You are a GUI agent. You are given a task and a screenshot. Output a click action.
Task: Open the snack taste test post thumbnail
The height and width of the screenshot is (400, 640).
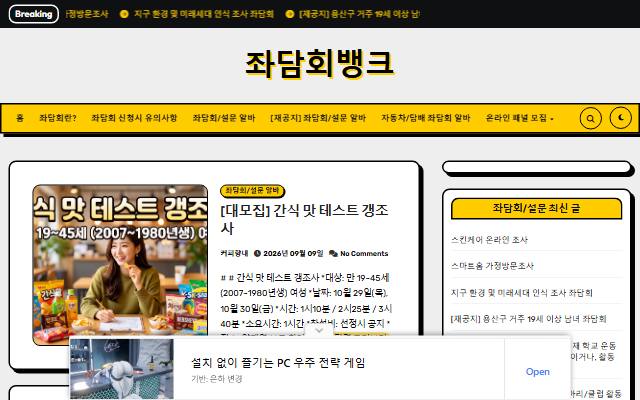[x=120, y=265]
